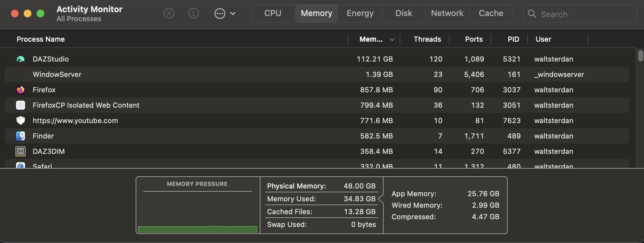Open the more options ellipsis dropdown
The width and height of the screenshot is (644, 243).
[225, 13]
